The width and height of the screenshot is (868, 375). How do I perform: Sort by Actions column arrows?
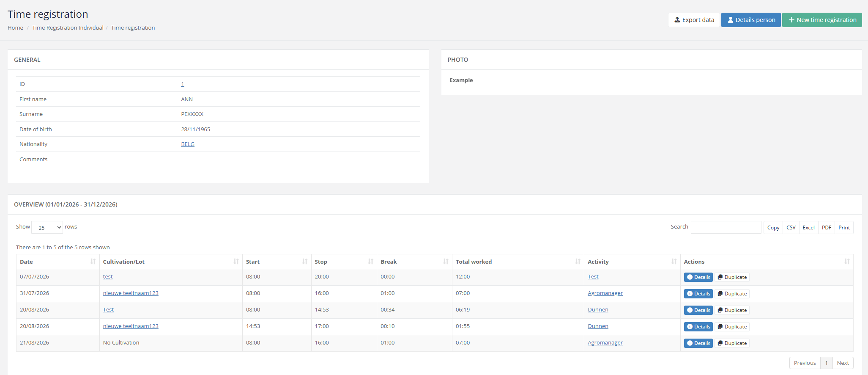click(847, 262)
